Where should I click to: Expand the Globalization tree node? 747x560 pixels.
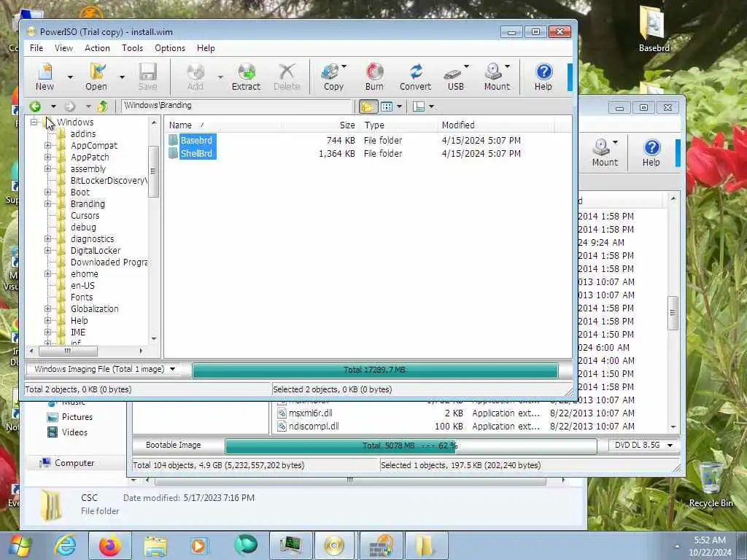click(47, 309)
